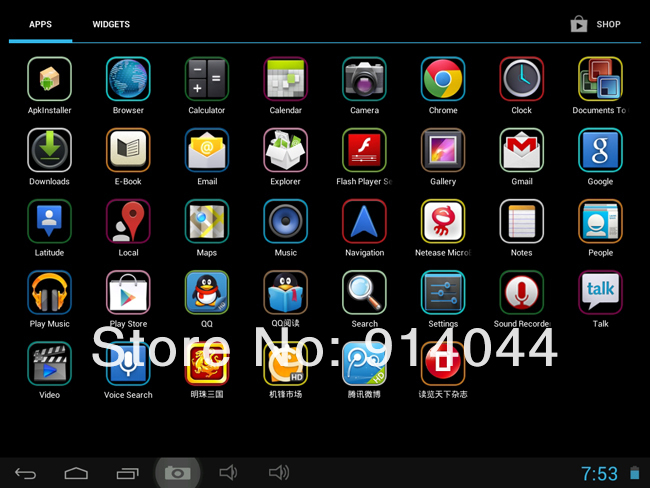Open the Music player app

tap(286, 221)
